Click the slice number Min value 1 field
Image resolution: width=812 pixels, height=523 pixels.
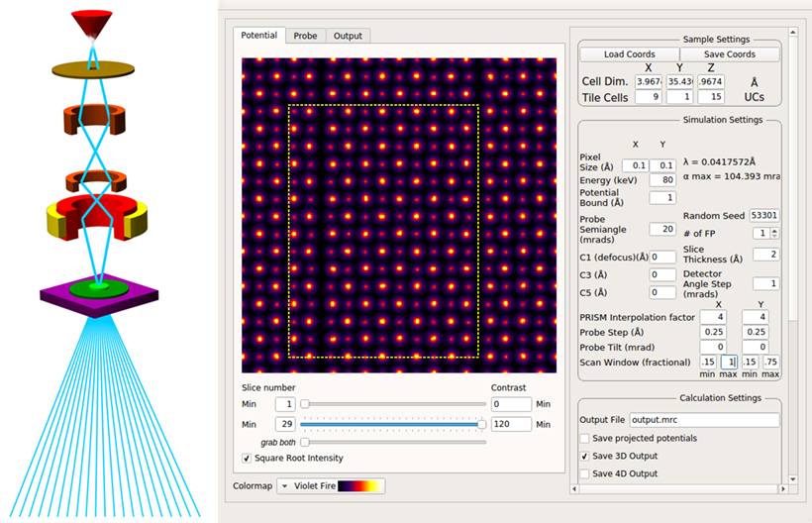pos(285,404)
